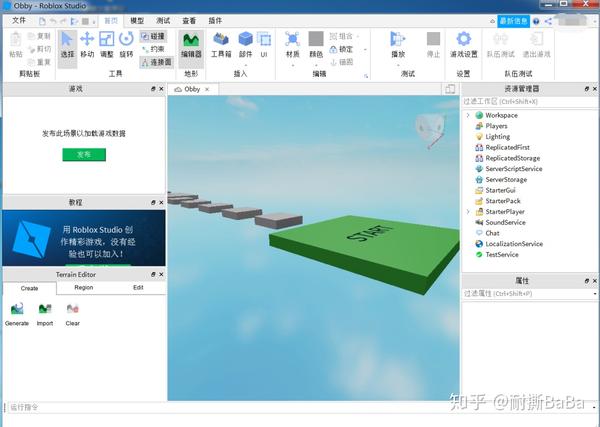Click the green 发布 publish button
600x427 pixels.
point(84,155)
